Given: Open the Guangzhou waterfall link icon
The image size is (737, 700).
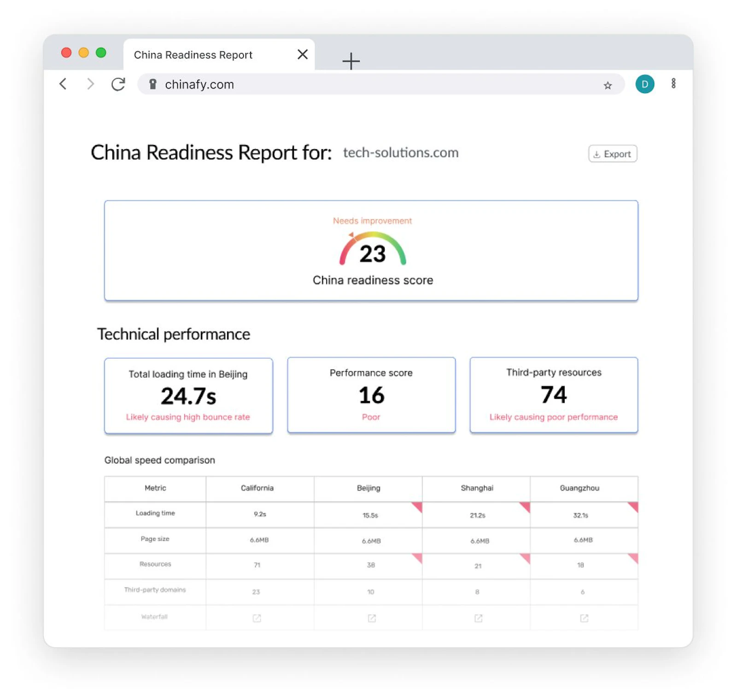Looking at the screenshot, I should coord(584,618).
